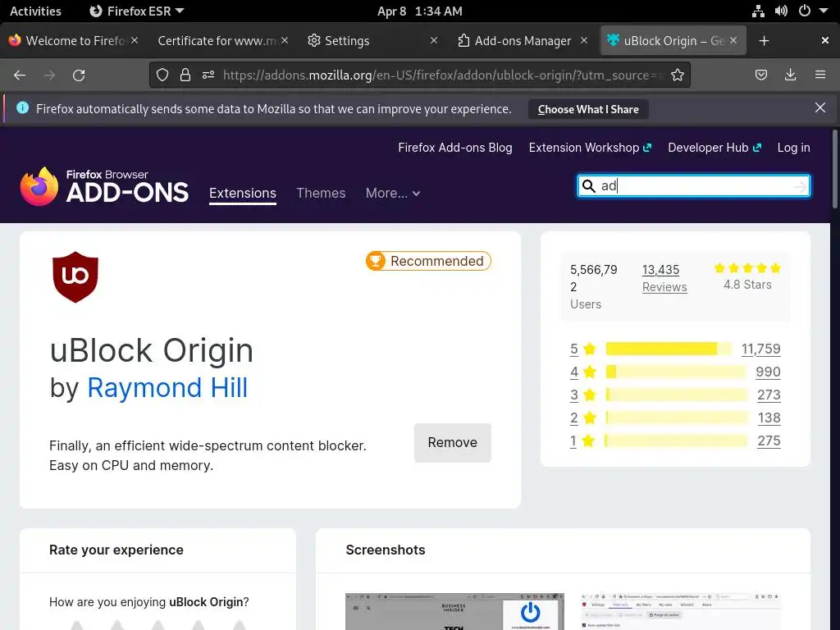Focus the add-ons search field
The image size is (840, 630).
694,186
